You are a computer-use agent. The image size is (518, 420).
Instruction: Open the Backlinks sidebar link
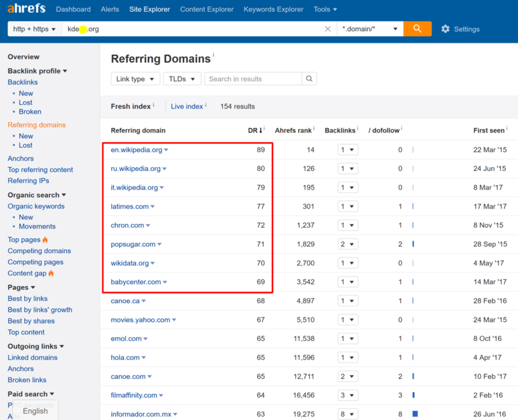tap(23, 82)
